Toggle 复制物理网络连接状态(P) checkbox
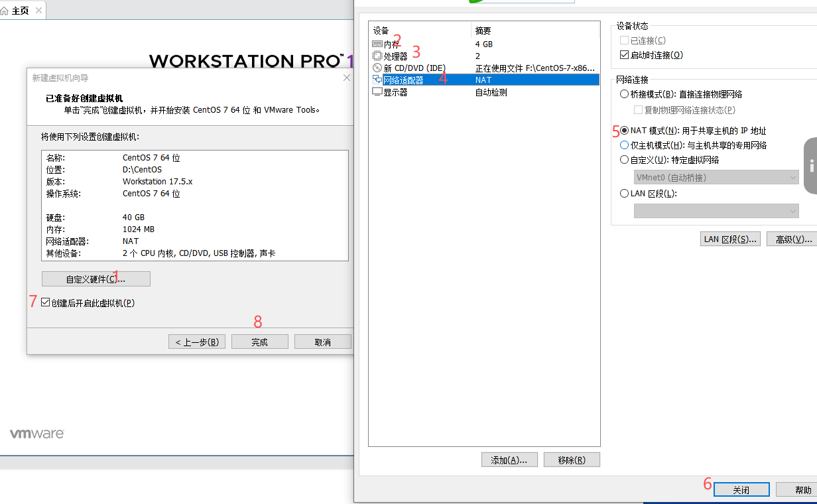 tap(639, 110)
